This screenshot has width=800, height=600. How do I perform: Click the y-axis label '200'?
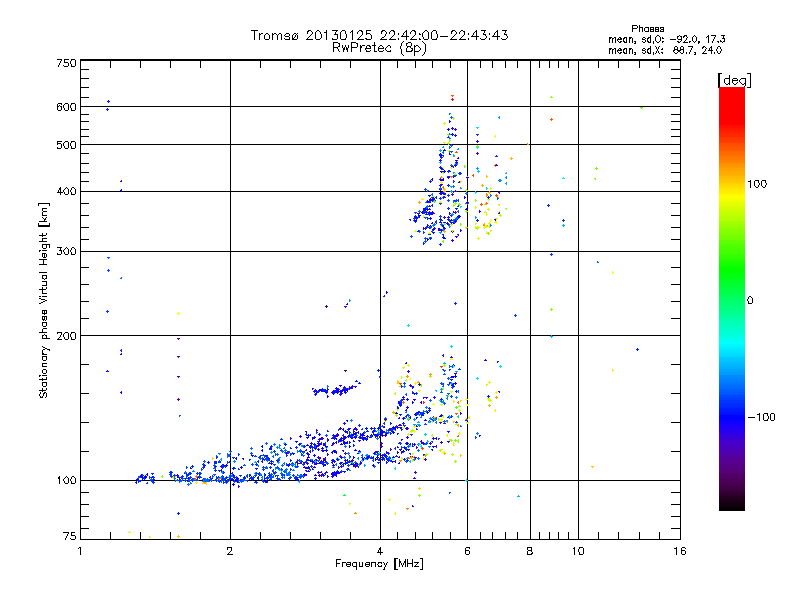pyautogui.click(x=66, y=336)
